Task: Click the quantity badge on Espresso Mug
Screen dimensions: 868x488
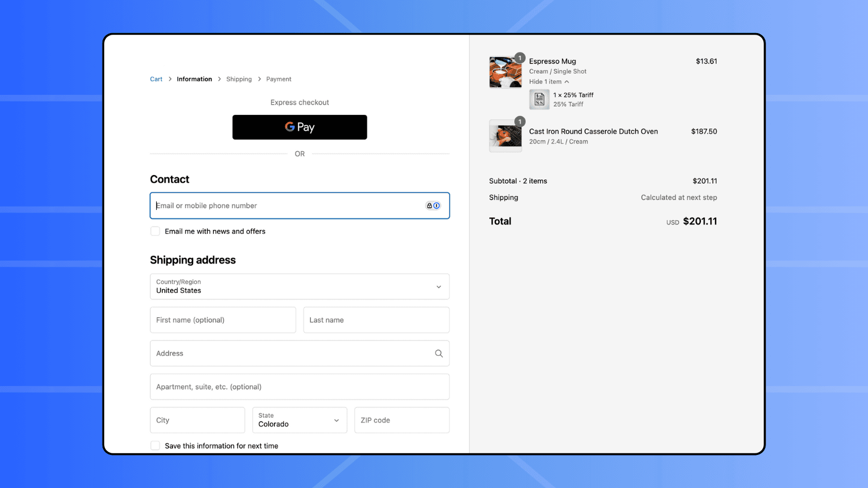Action: click(520, 58)
